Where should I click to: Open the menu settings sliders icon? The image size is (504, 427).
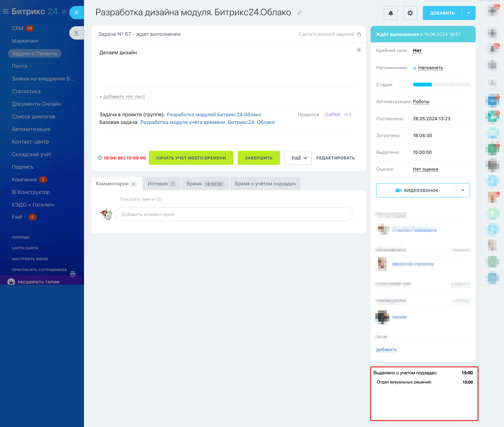pyautogui.click(x=64, y=12)
